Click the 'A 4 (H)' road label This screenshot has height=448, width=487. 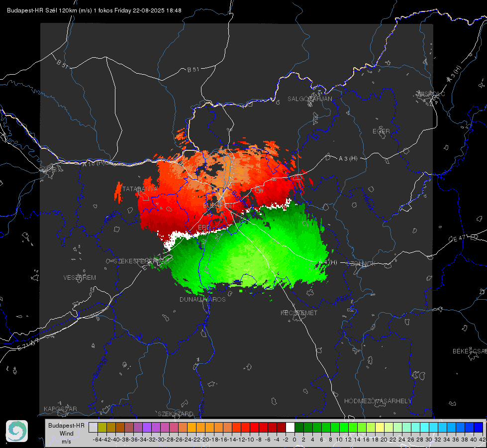tap(328, 262)
